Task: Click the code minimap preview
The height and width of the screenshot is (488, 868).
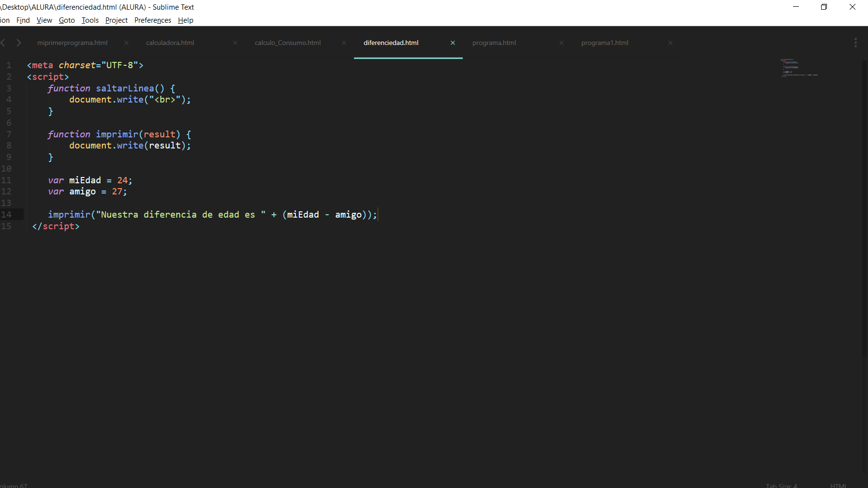Action: (799, 68)
